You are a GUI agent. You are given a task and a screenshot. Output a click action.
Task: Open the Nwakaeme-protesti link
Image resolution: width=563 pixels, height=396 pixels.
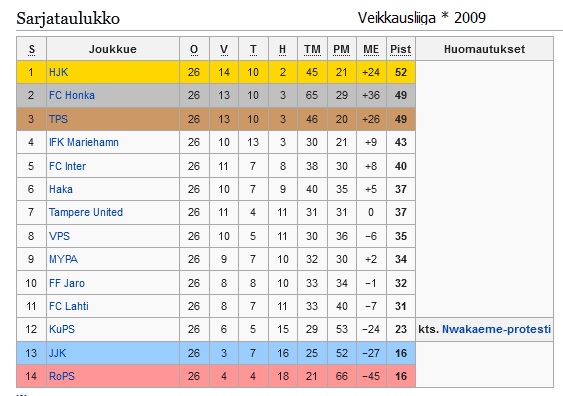(496, 329)
